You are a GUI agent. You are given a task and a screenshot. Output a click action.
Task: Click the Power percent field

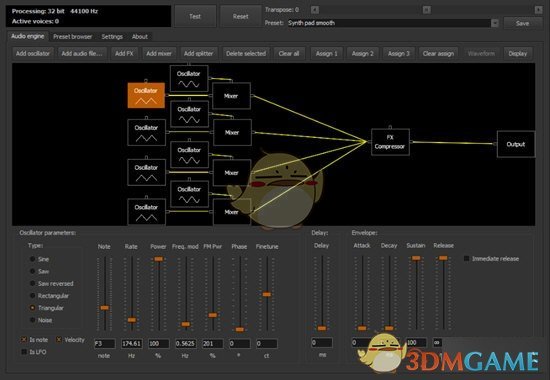(x=159, y=344)
